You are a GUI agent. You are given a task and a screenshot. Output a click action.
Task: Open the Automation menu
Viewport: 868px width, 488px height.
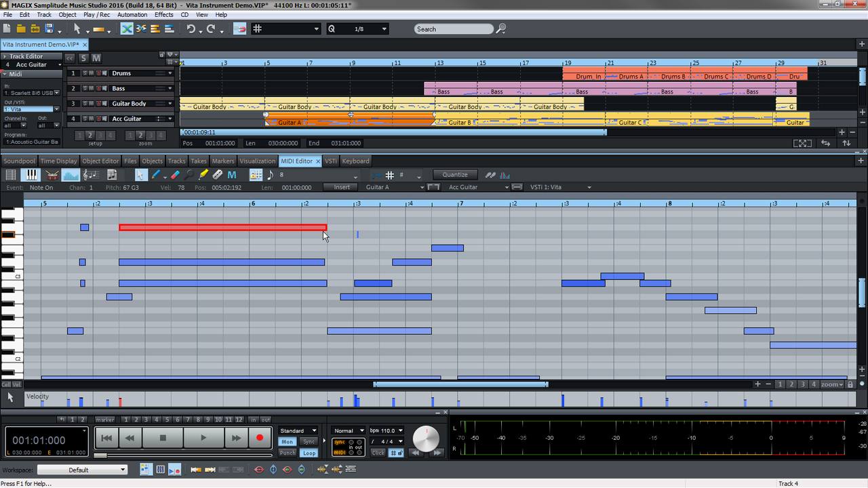(132, 14)
